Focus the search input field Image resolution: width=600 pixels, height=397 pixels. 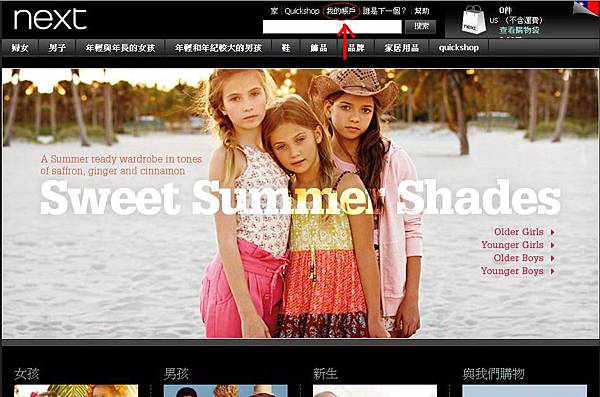tap(332, 26)
